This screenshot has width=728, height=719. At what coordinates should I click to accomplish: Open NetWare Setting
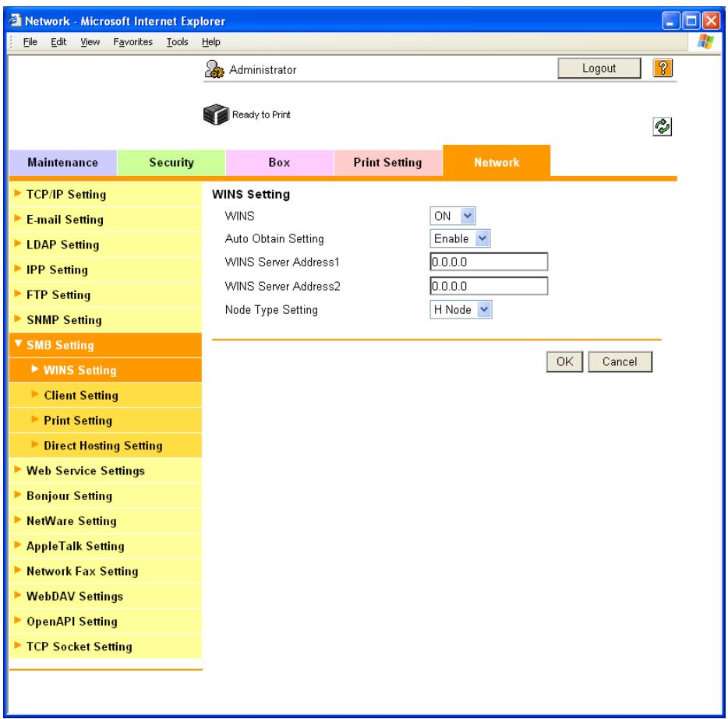point(105,520)
